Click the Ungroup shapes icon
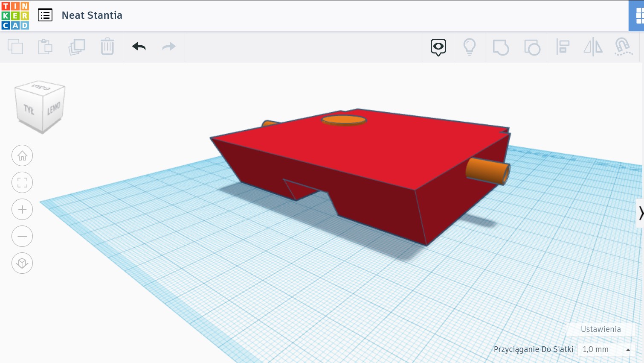 click(x=532, y=47)
